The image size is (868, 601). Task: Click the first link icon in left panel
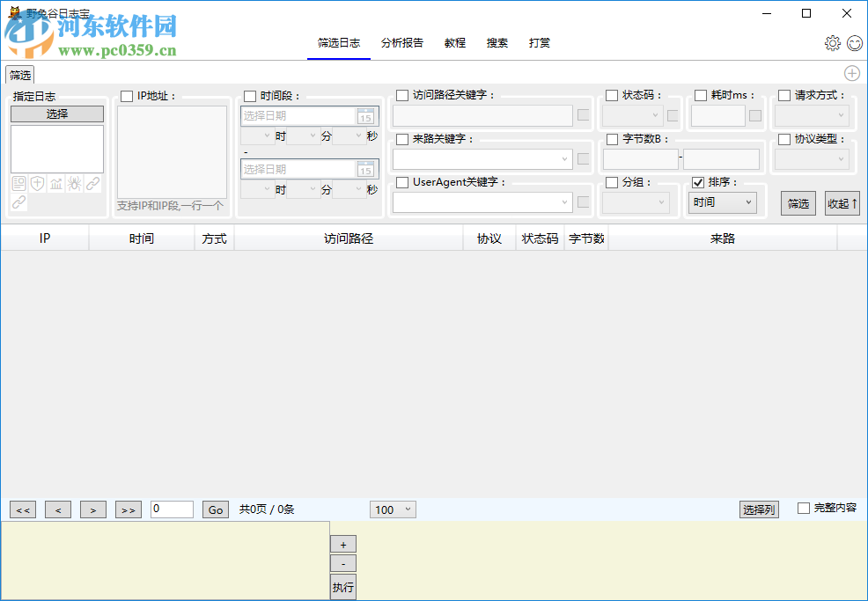[92, 183]
